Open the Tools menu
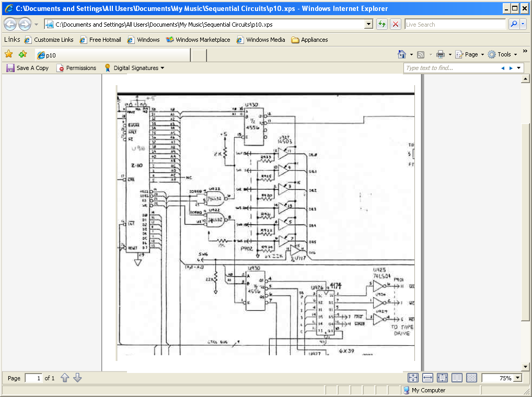The height and width of the screenshot is (397, 532). tap(503, 54)
